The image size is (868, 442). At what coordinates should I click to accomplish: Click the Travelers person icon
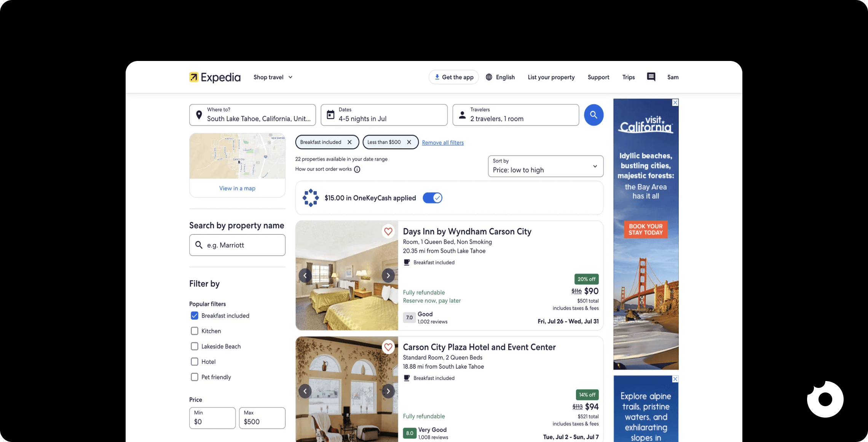point(462,114)
